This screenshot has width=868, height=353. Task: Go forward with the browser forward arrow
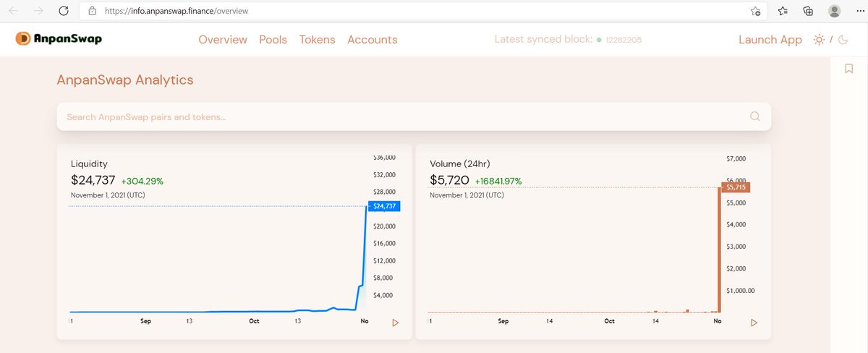tap(38, 12)
